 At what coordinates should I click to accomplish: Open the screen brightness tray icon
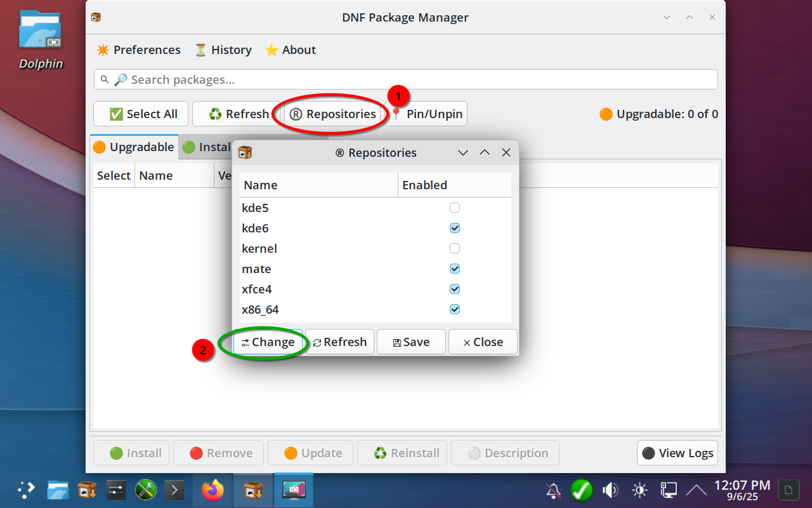[x=639, y=490]
